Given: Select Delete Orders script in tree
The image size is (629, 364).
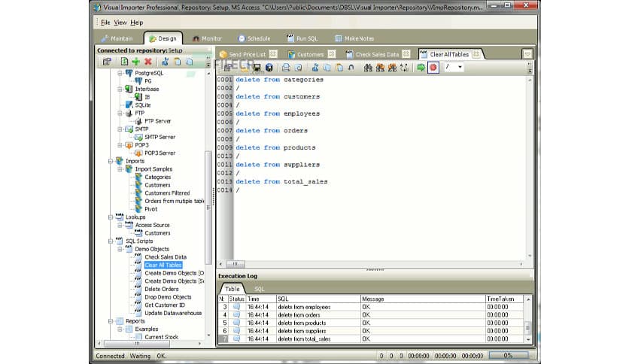Looking at the screenshot, I should pyautogui.click(x=161, y=289).
